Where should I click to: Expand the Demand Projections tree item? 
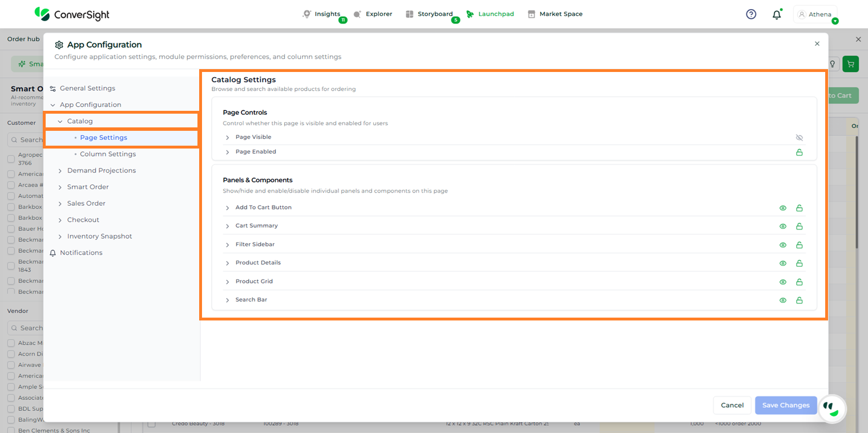(x=60, y=171)
